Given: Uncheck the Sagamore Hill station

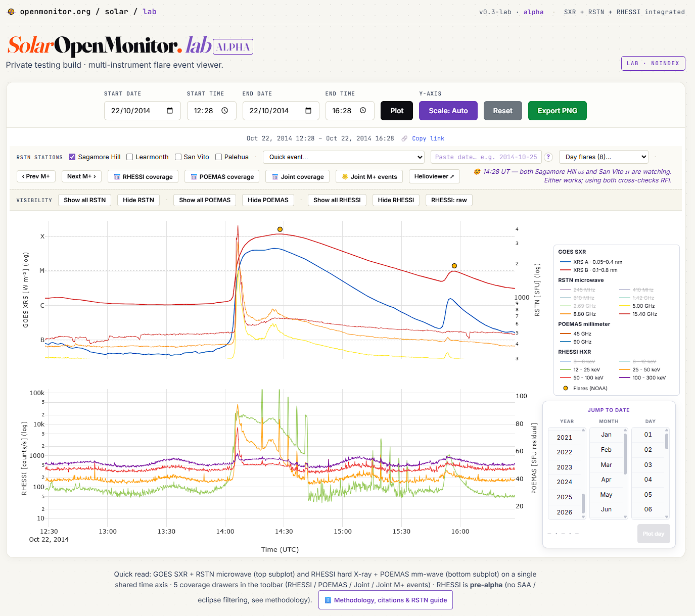Looking at the screenshot, I should pyautogui.click(x=72, y=157).
